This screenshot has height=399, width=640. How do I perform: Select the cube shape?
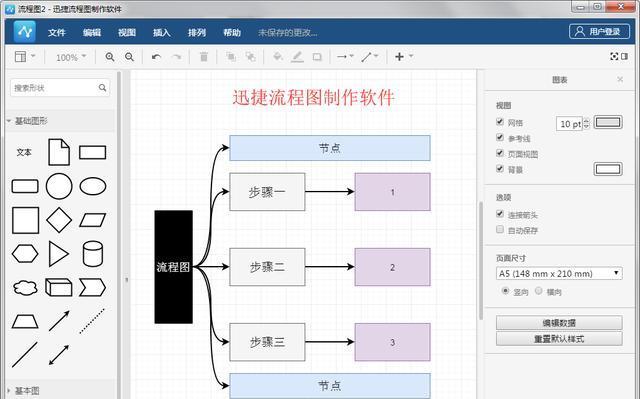pos(59,288)
